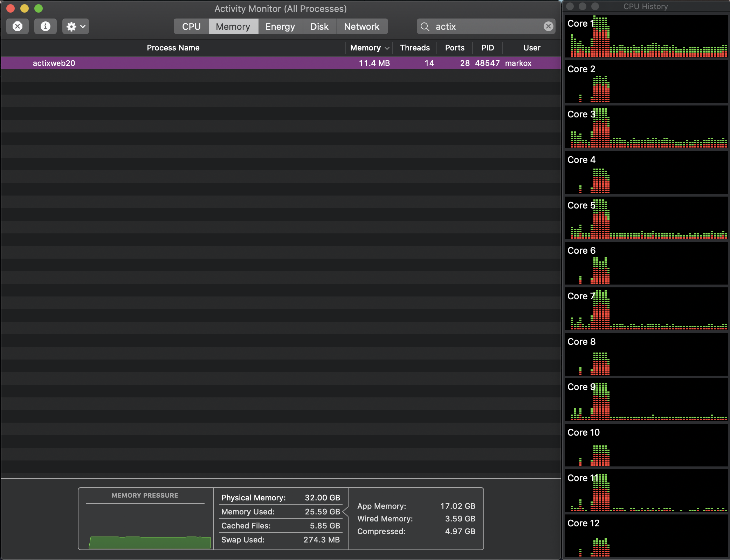
Task: Click the ports count 28 cell
Action: click(465, 63)
